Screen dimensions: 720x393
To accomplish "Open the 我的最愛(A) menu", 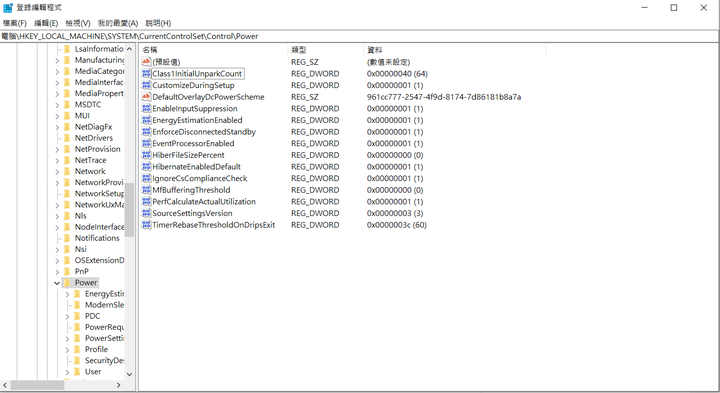I will (x=118, y=23).
